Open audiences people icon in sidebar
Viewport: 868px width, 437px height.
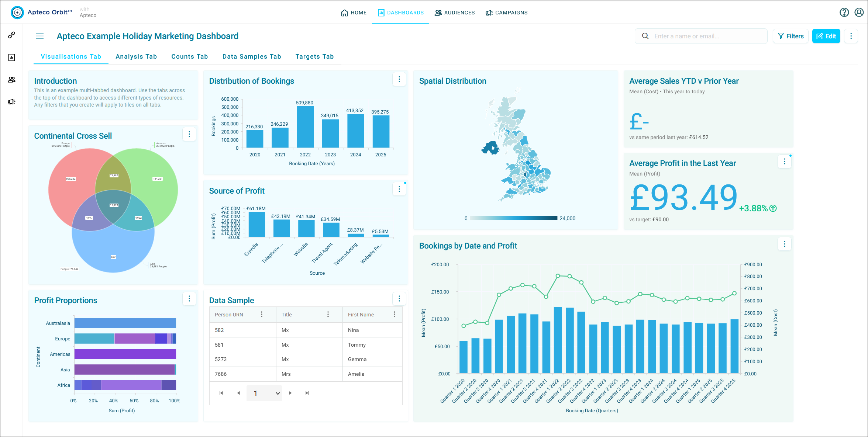(11, 80)
